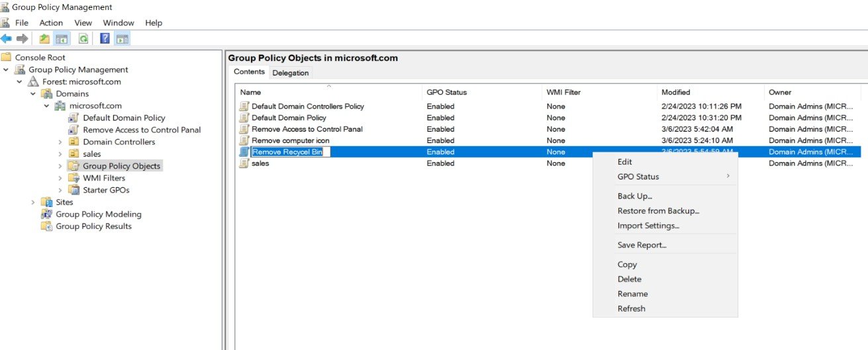The height and width of the screenshot is (350, 868).
Task: Click the Remove computer icon GPO scroll icon
Action: 244,140
